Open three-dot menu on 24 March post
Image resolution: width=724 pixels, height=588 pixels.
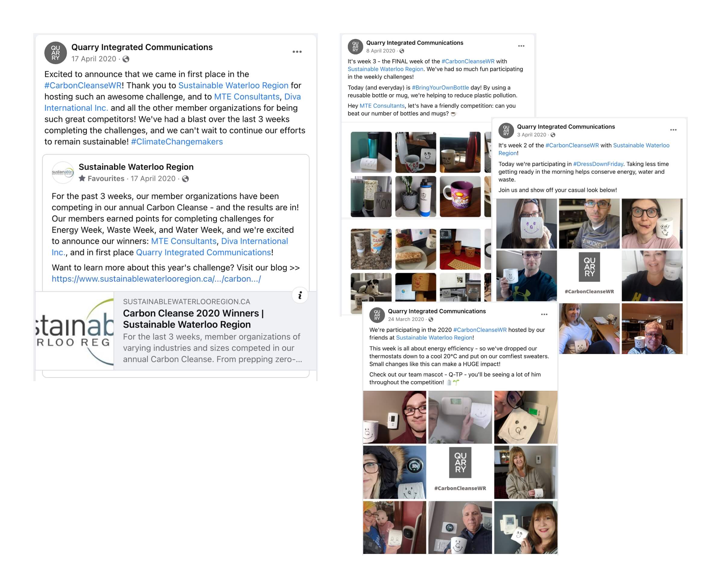(x=544, y=315)
